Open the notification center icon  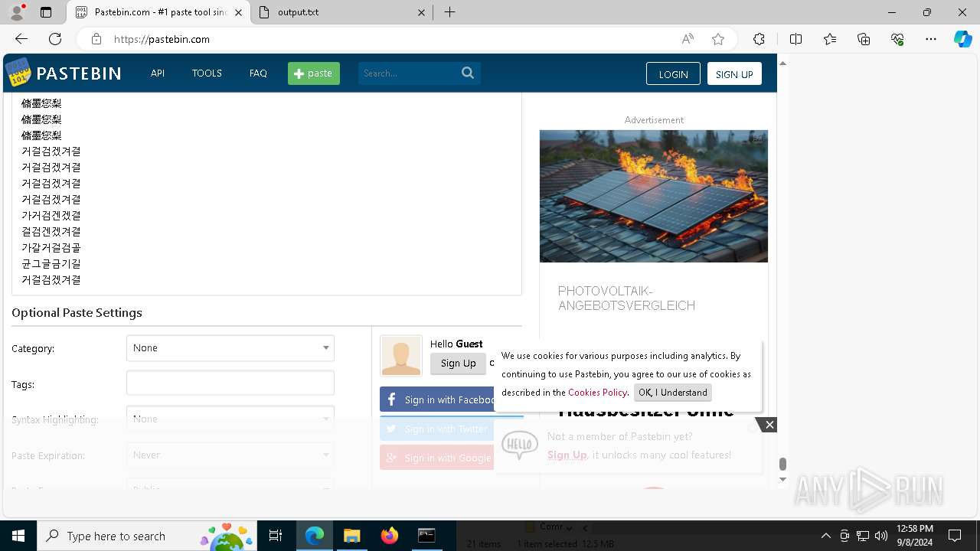click(955, 536)
